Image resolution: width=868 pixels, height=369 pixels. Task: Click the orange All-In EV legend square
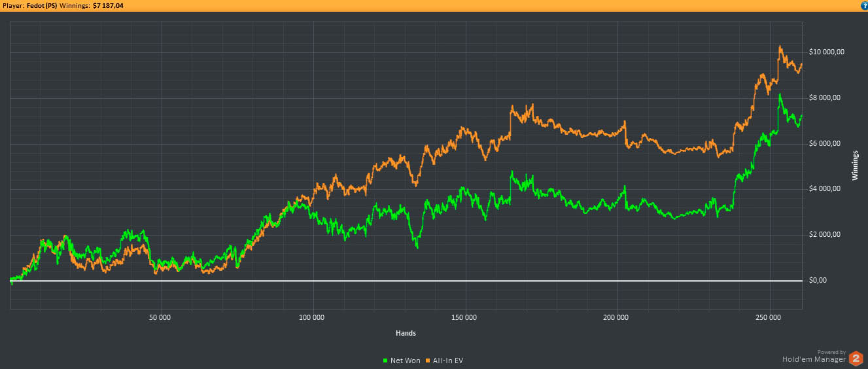pos(428,360)
